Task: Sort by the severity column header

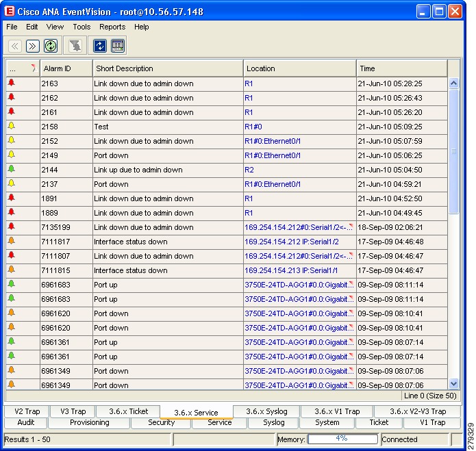Action: coord(23,68)
